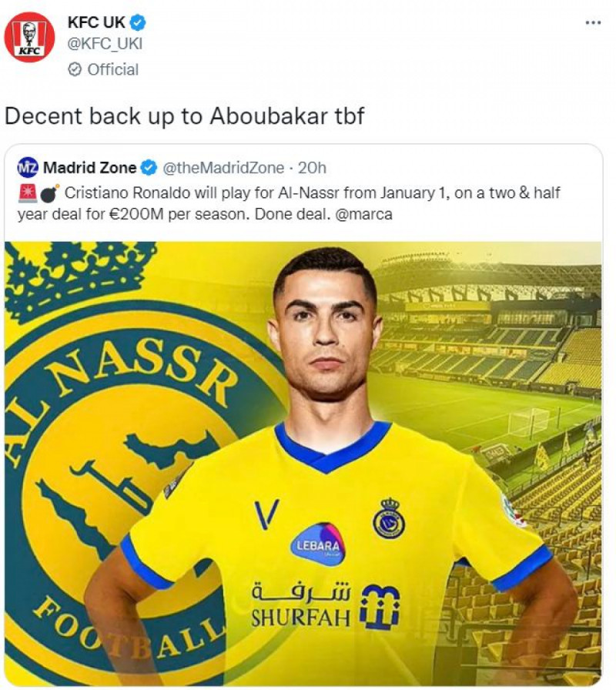Click the Madrid Zone verified badge
The height and width of the screenshot is (690, 616).
click(x=149, y=168)
